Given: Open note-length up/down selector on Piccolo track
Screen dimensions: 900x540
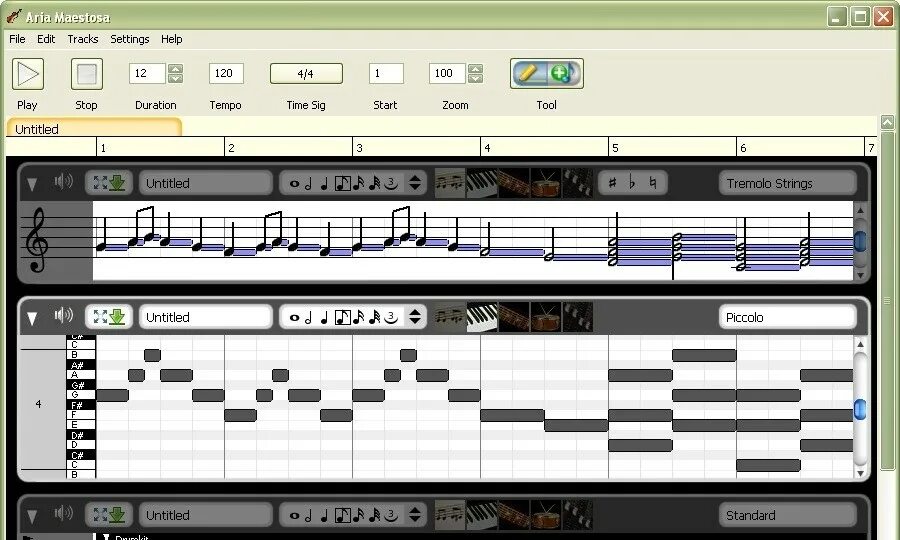Looking at the screenshot, I should 415,317.
